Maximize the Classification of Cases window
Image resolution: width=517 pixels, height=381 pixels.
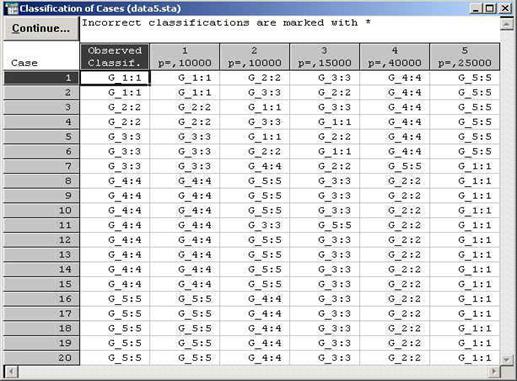(490, 8)
